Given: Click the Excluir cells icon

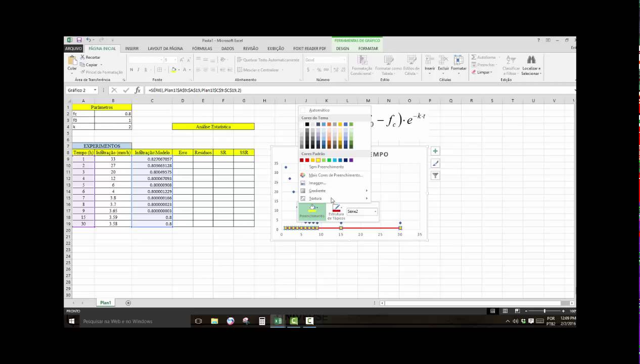Looking at the screenshot, I should tap(443, 60).
